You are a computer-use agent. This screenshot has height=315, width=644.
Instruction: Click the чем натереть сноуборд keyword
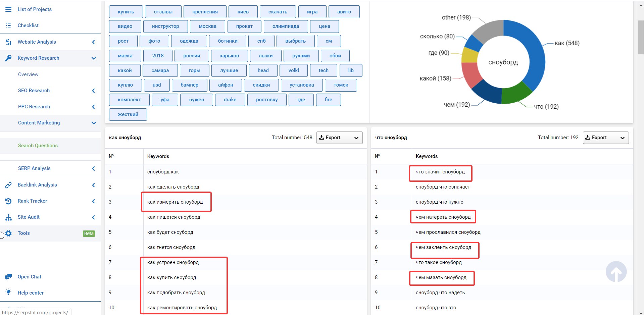(x=443, y=217)
